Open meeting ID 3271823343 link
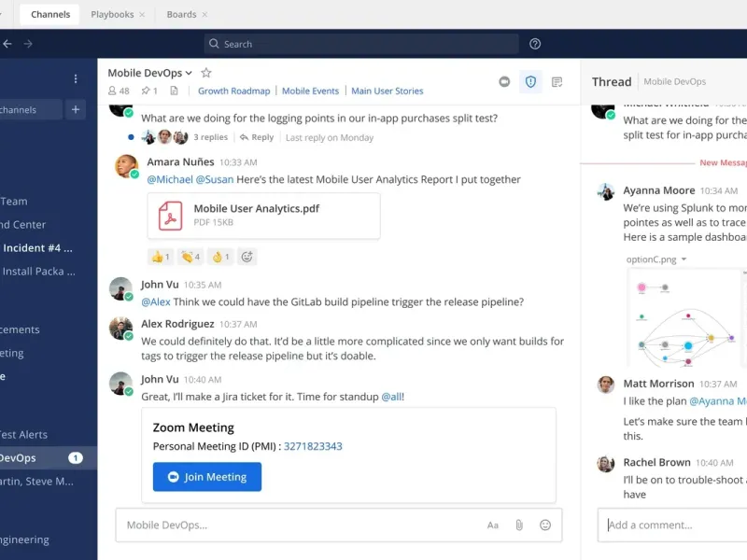Image resolution: width=747 pixels, height=560 pixels. pyautogui.click(x=313, y=446)
